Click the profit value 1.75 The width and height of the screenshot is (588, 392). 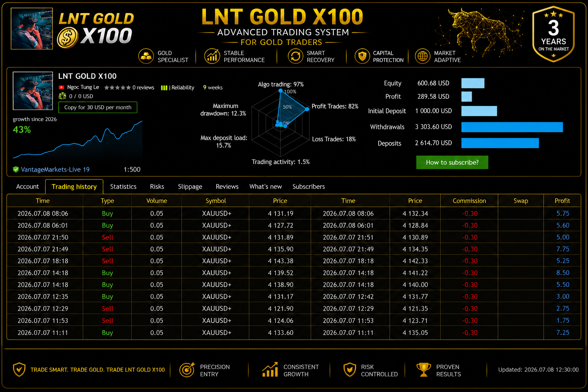click(x=563, y=320)
